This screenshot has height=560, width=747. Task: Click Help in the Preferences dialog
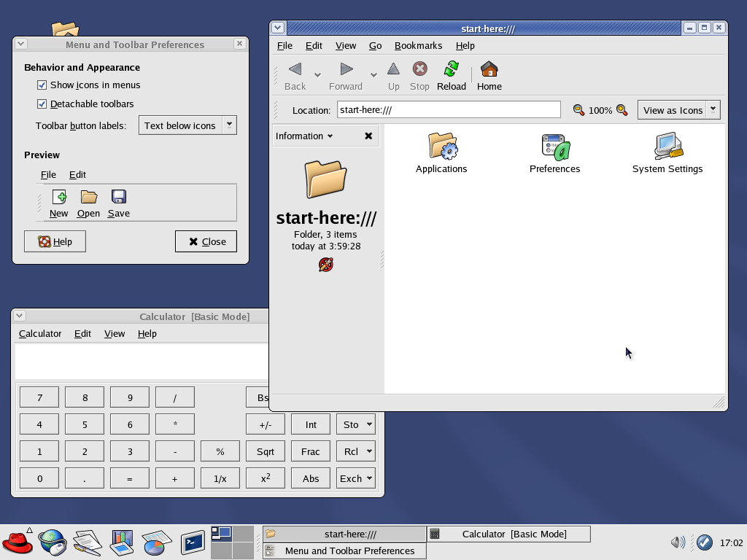pos(55,241)
